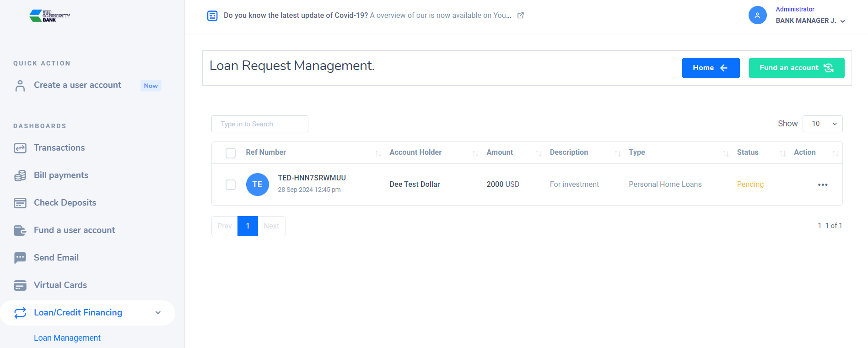
Task: Open Virtual Cards in the sidebar
Action: [60, 285]
